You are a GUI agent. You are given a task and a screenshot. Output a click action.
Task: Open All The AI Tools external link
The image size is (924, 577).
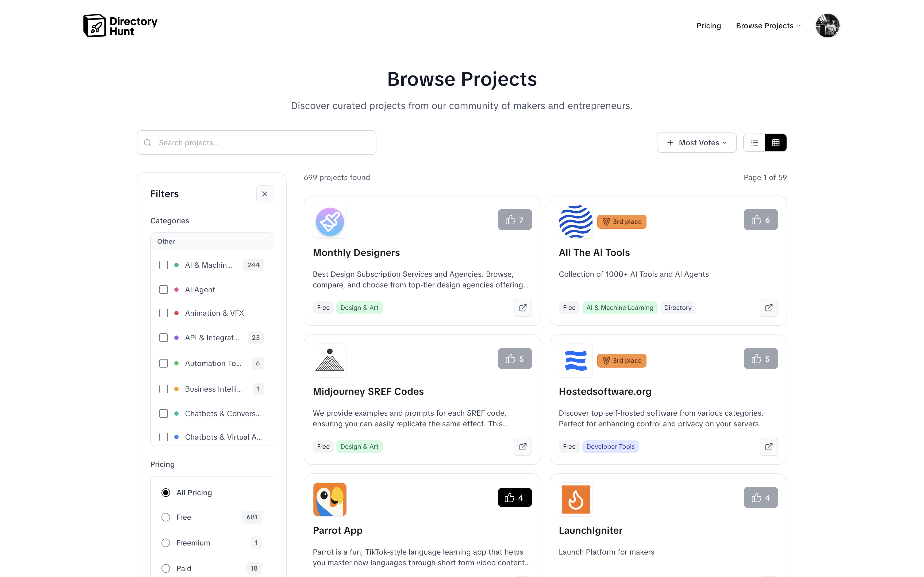tap(769, 307)
